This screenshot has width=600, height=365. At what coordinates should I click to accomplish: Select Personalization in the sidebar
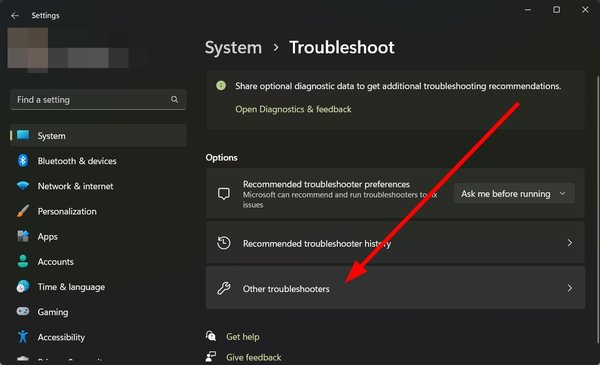point(98,211)
